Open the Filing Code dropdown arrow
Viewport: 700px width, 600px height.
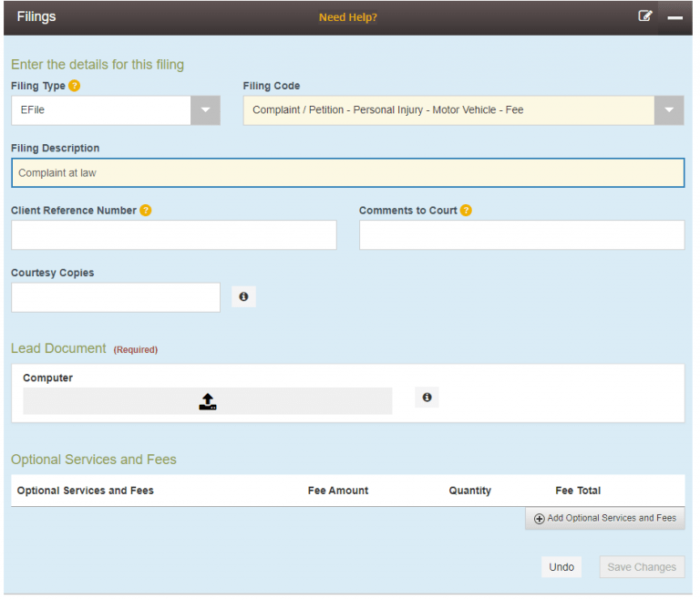[x=669, y=110]
